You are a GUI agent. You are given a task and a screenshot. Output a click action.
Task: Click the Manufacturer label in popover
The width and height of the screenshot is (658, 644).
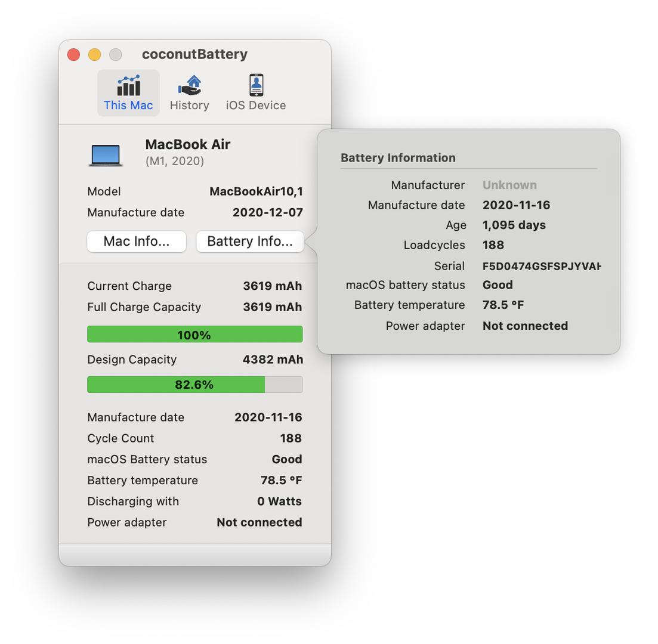point(428,185)
